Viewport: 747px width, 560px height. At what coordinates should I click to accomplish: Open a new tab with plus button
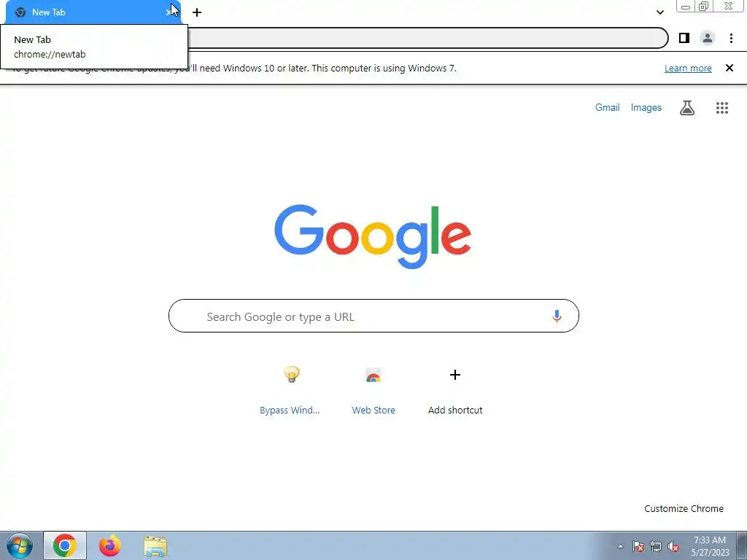click(197, 12)
